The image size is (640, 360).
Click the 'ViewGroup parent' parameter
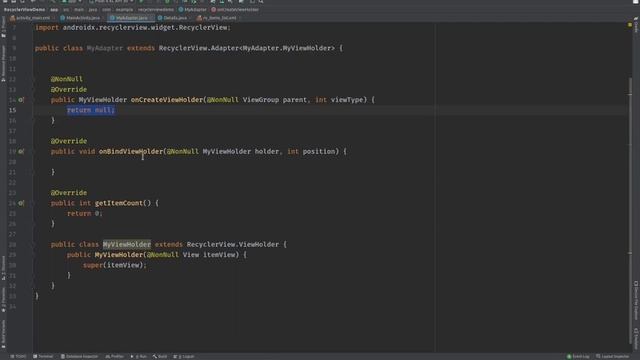coord(275,100)
